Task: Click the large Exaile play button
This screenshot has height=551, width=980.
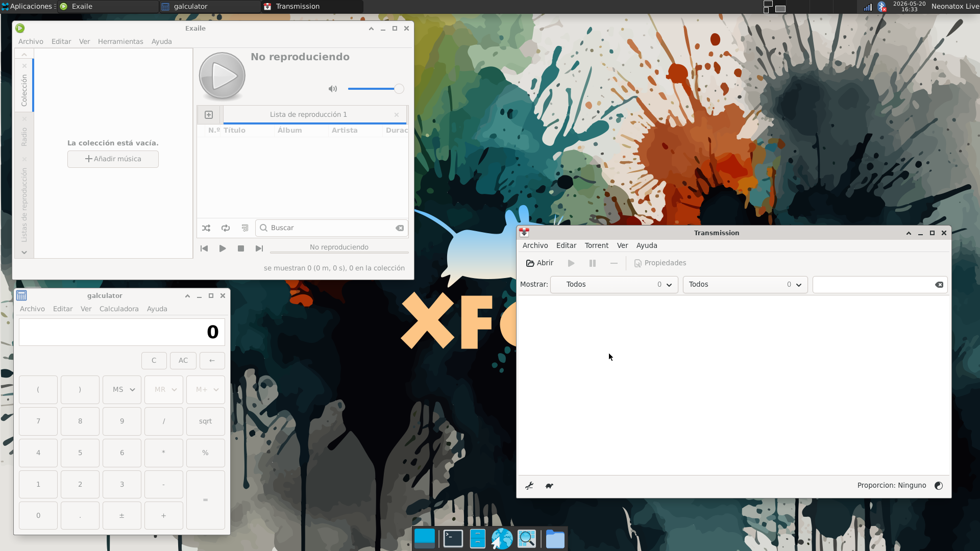Action: (x=222, y=76)
